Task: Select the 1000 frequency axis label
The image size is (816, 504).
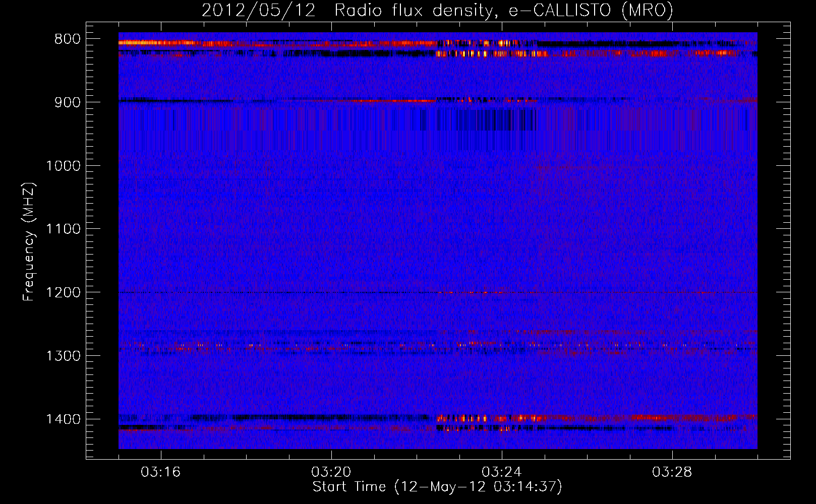Action: click(x=63, y=166)
